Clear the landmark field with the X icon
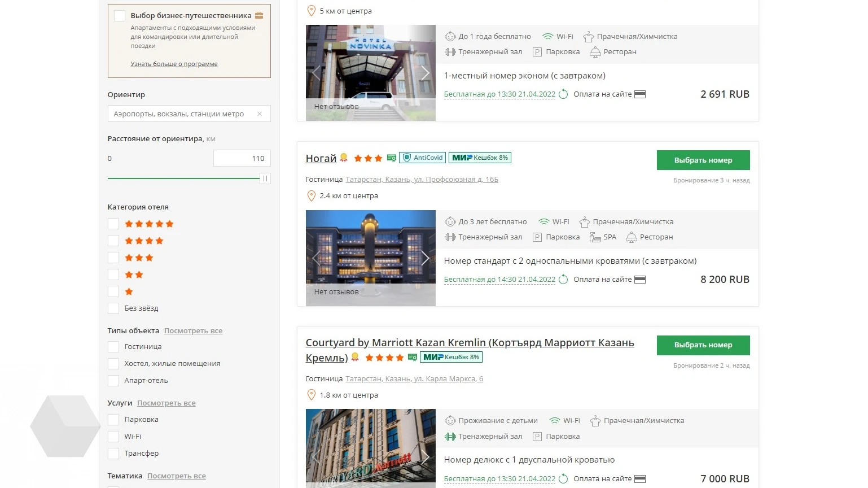Viewport: 868px width, 488px height. (260, 114)
